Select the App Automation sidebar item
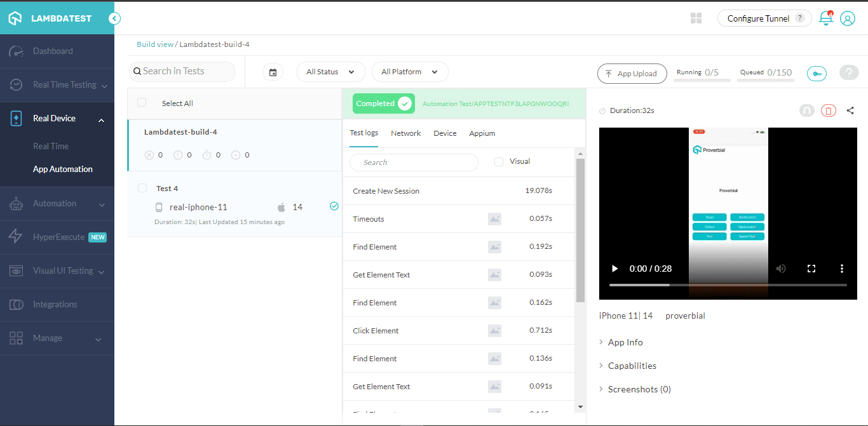 61,169
